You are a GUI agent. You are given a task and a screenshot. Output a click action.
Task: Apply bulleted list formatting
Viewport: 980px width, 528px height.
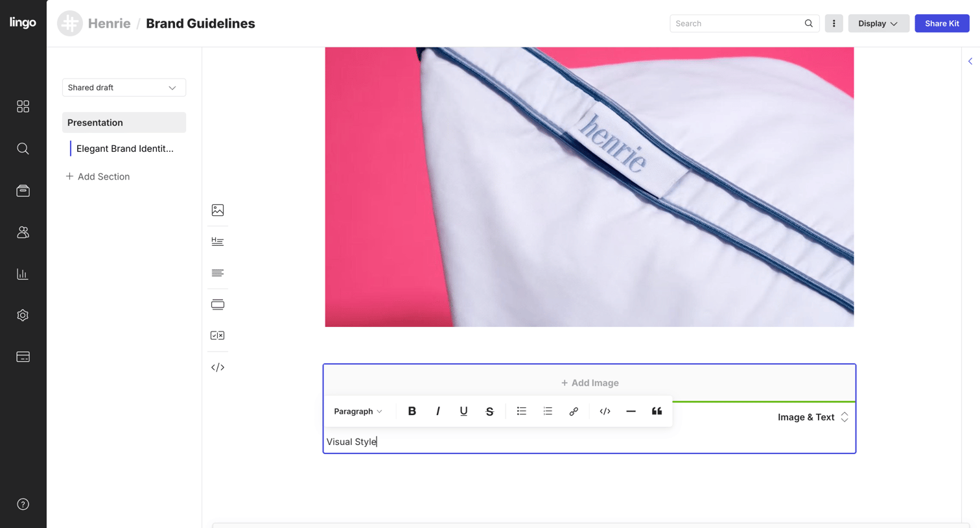click(522, 411)
